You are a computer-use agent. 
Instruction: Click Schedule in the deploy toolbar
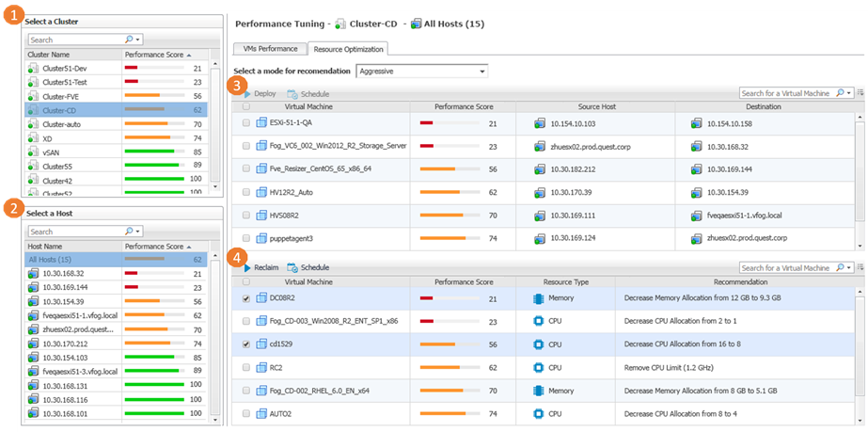[308, 94]
